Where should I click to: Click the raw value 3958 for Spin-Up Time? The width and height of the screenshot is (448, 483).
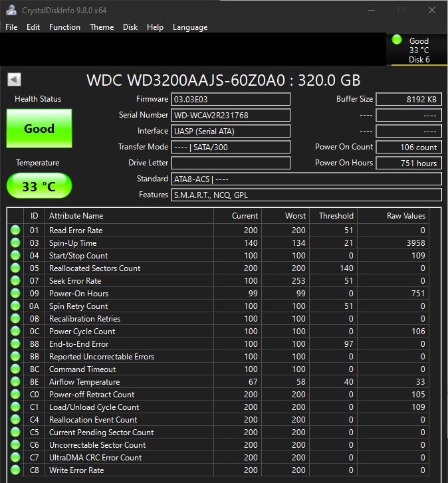[415, 242]
